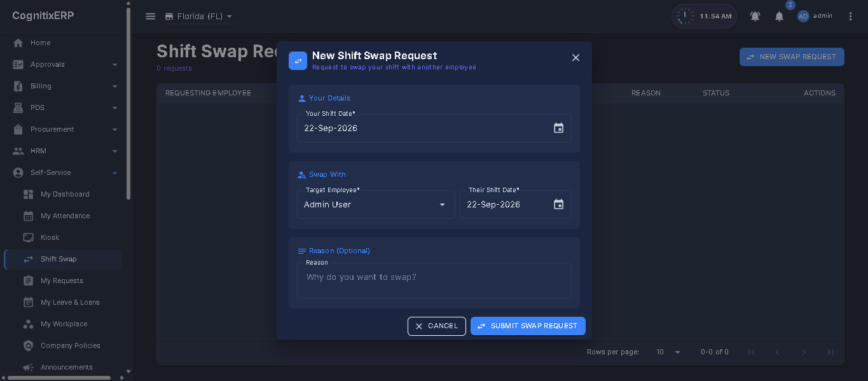Click the My Workplace group icon
The image size is (868, 381).
tap(28, 324)
